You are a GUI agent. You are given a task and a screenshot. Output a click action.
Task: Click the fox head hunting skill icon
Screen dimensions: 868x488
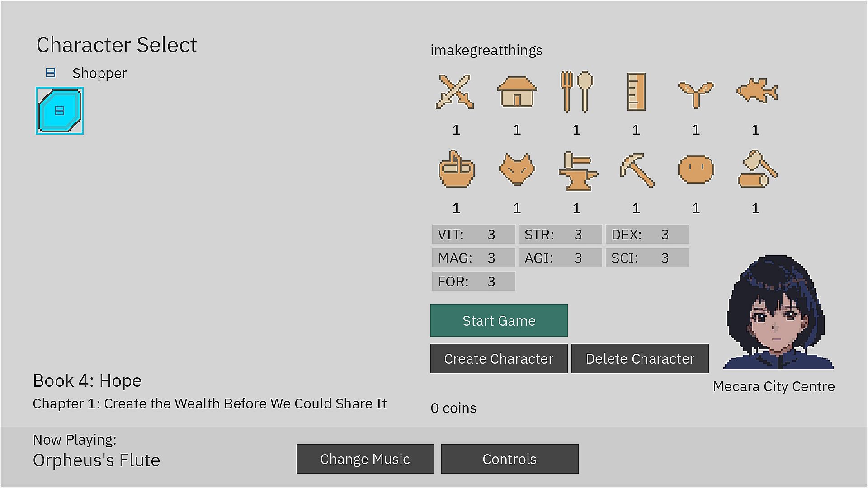click(x=517, y=169)
